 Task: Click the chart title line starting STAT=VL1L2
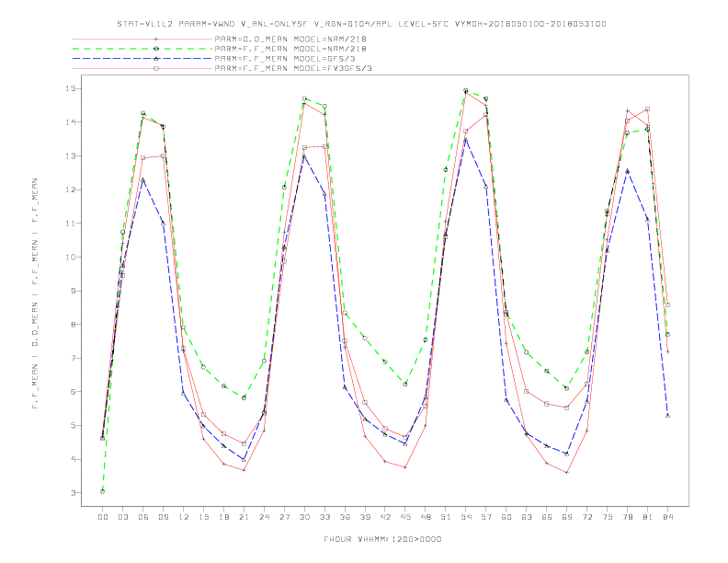pos(361,24)
